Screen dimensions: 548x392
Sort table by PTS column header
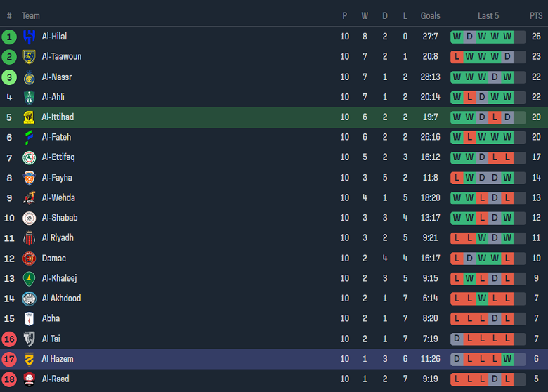536,15
